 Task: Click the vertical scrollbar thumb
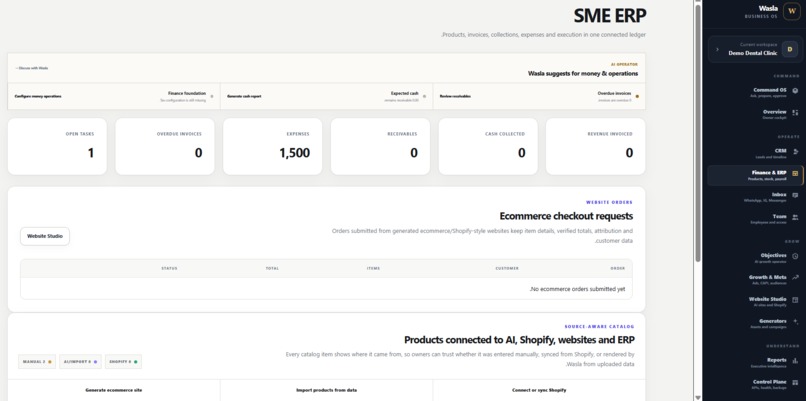(x=698, y=134)
